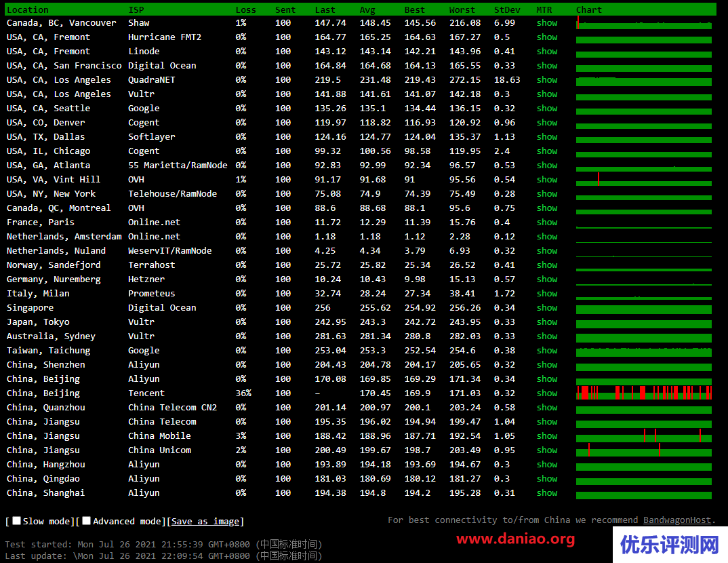Show MTR for USA, CA, San Francisco
This screenshot has width=728, height=563.
click(x=547, y=66)
